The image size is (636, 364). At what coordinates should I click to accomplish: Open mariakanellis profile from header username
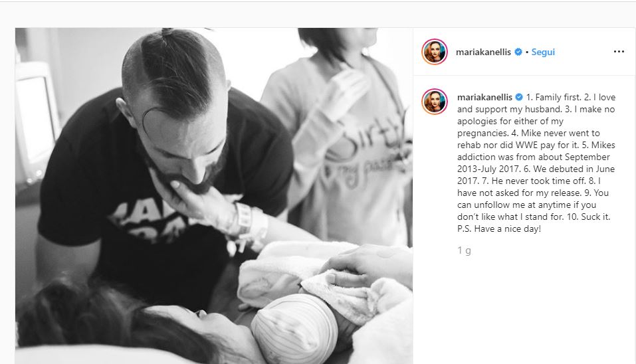pos(483,52)
